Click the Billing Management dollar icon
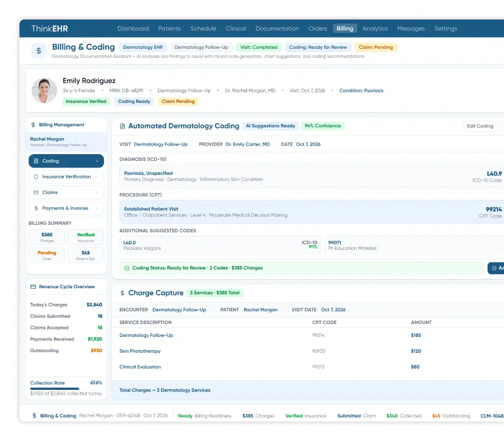 point(33,125)
